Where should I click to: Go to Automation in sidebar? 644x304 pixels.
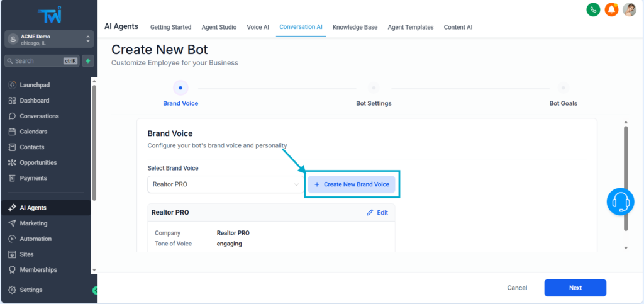36,239
